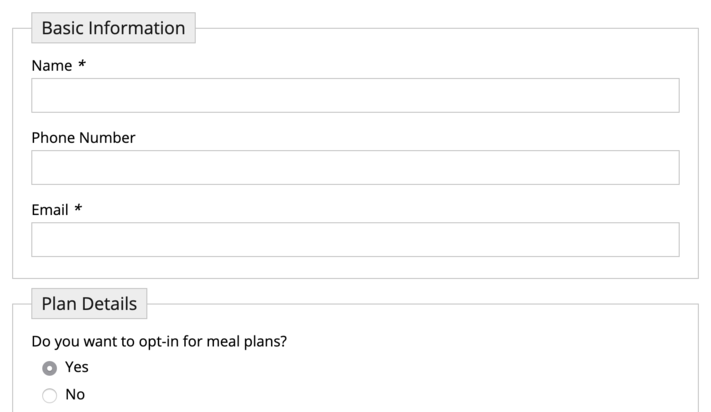Click the 'No' option label text
Viewport: 711px width, 412px height.
(x=75, y=395)
